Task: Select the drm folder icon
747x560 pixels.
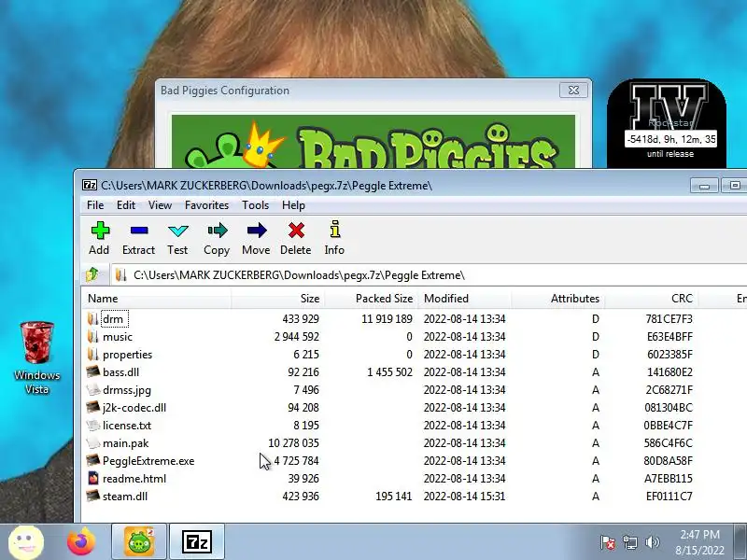Action: click(x=92, y=318)
